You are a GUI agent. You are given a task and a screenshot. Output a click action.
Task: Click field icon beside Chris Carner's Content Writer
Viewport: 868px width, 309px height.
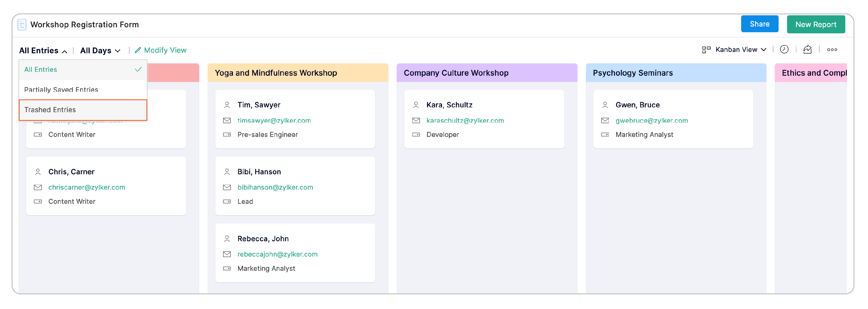coord(38,202)
